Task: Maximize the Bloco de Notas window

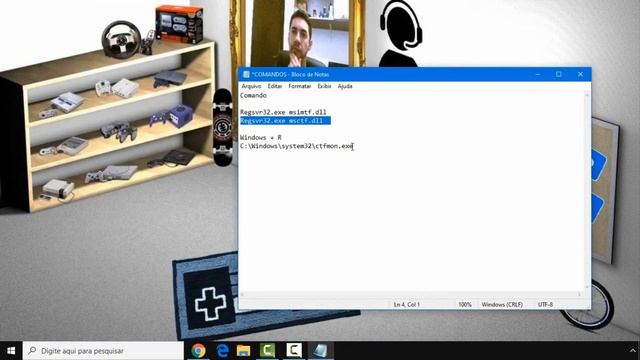Action: tap(559, 74)
